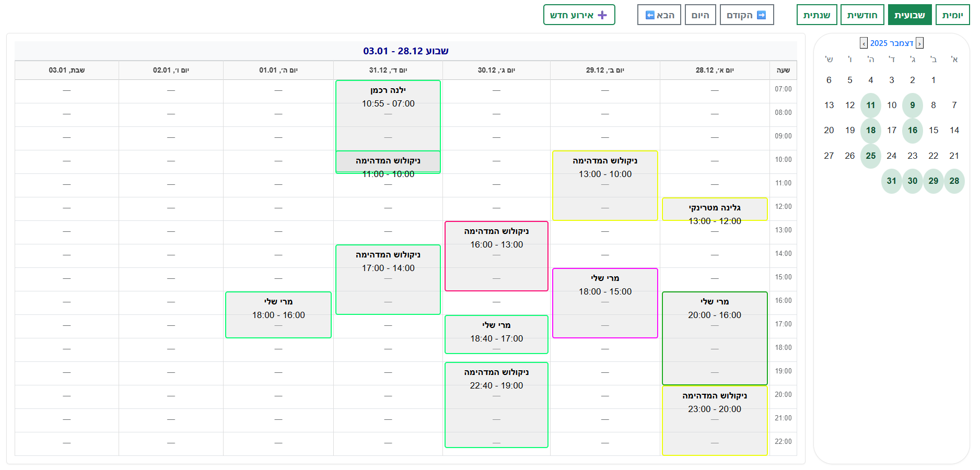
Task: Jump to today with the היום button
Action: click(x=700, y=15)
